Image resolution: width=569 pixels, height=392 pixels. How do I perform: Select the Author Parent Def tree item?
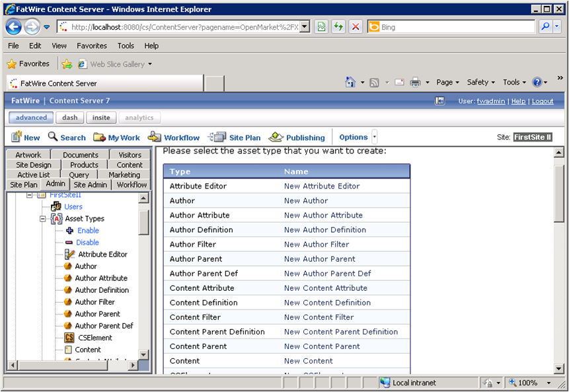click(104, 326)
